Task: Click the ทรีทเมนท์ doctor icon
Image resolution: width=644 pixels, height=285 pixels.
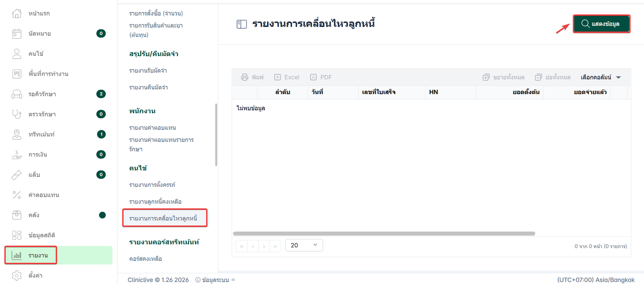Action: (x=17, y=134)
